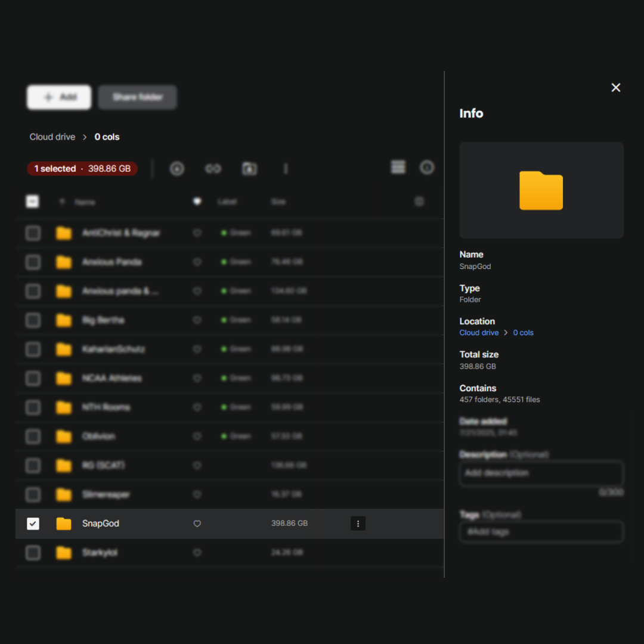Screen dimensions: 644x644
Task: Sort by the Size column header
Action: tap(278, 202)
